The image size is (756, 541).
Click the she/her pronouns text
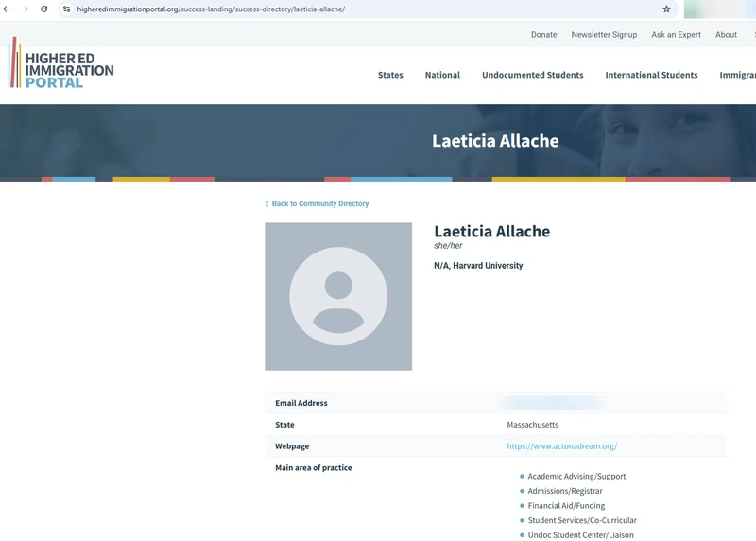(x=448, y=246)
